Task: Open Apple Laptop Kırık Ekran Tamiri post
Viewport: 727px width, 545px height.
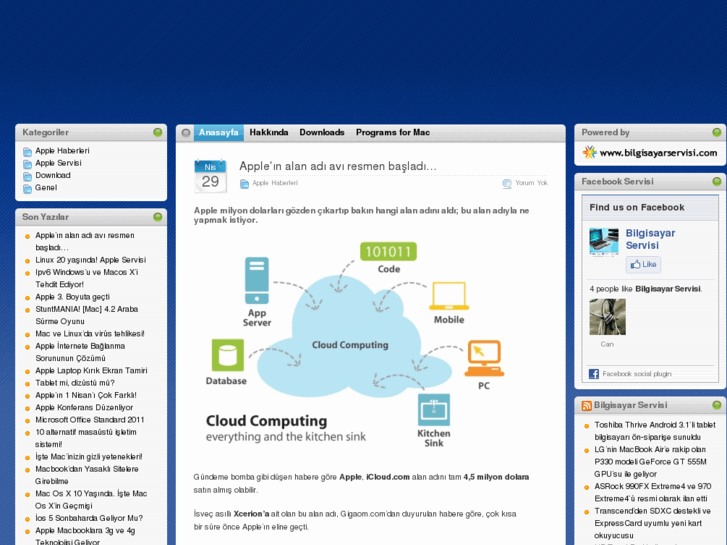Action: 91,371
